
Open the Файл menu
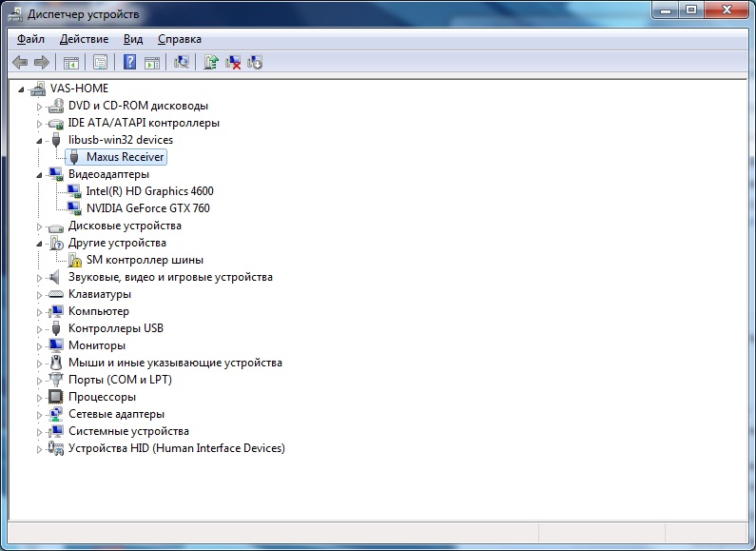click(x=30, y=39)
